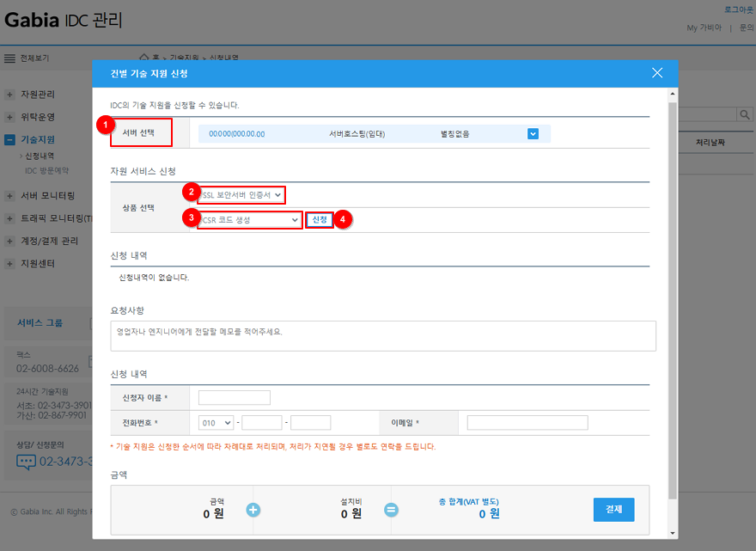
Task: Click the background page search field
Action: tap(707, 114)
